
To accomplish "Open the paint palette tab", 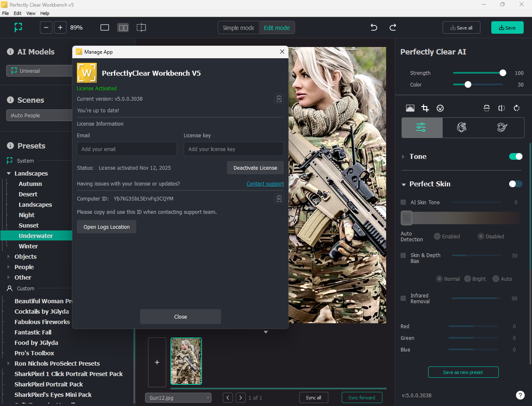I will pyautogui.click(x=502, y=127).
